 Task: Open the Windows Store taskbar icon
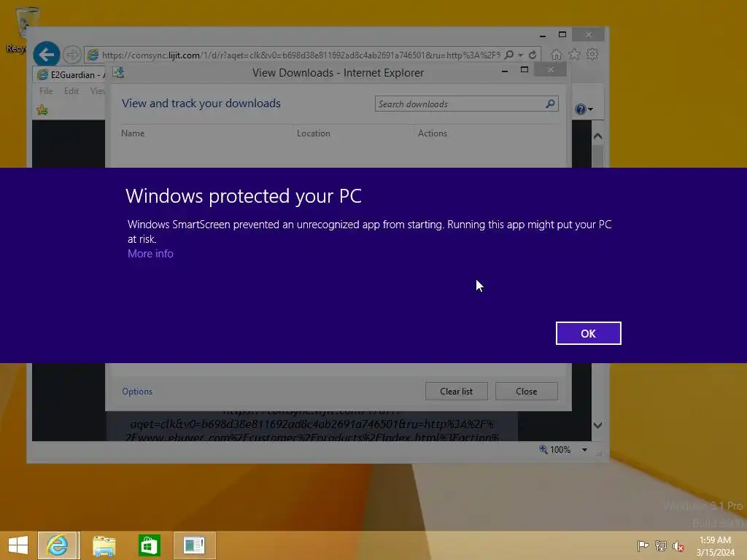tap(149, 545)
